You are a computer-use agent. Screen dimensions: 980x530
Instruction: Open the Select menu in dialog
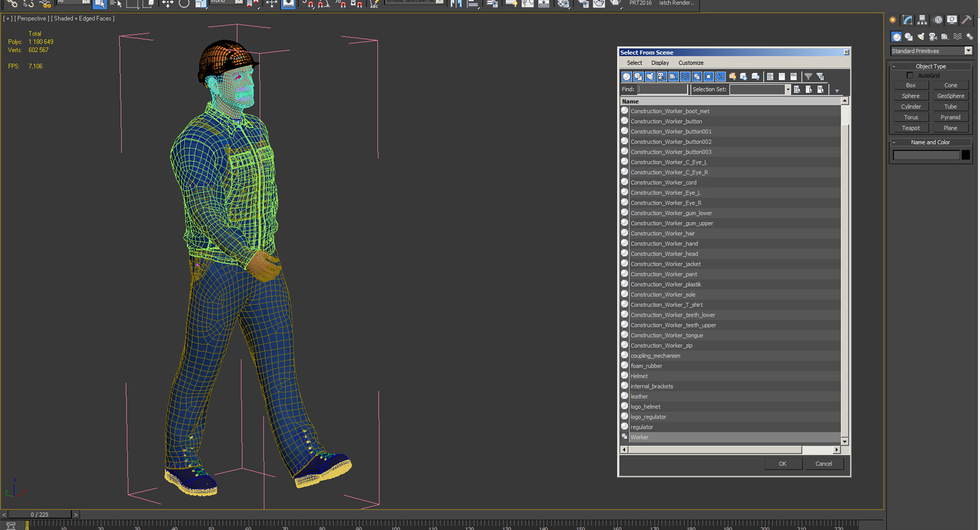coord(634,63)
